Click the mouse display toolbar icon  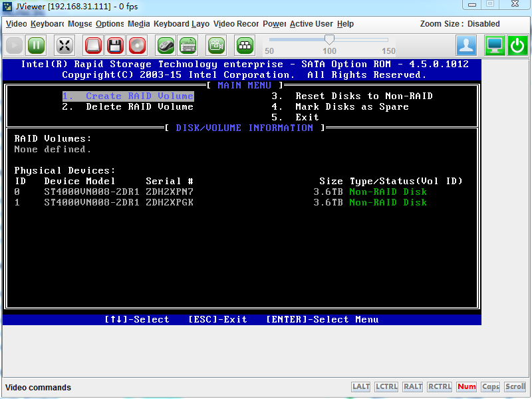(x=166, y=45)
